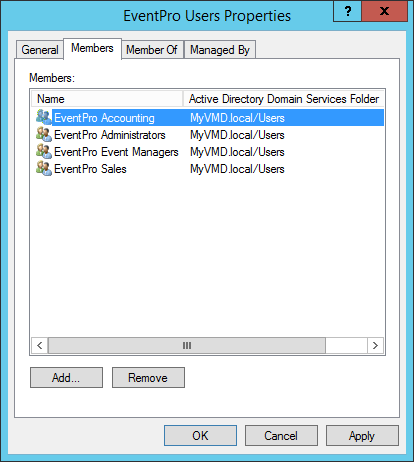Sort members by Name column header

point(107,99)
